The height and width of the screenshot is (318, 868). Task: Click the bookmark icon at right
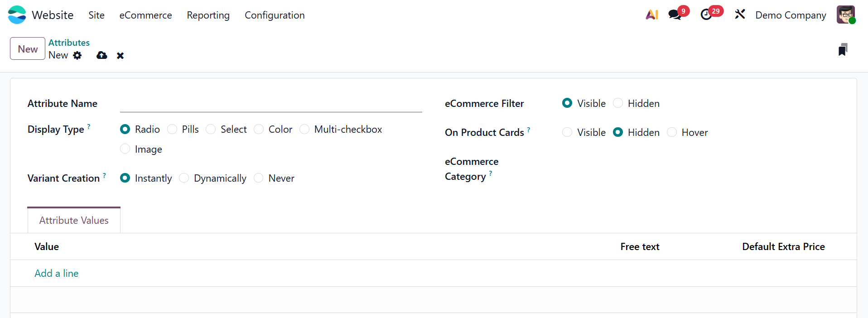tap(843, 49)
